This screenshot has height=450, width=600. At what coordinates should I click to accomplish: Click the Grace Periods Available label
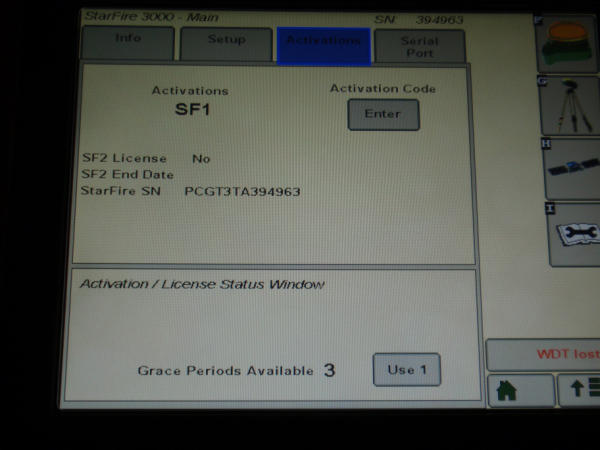tap(225, 371)
